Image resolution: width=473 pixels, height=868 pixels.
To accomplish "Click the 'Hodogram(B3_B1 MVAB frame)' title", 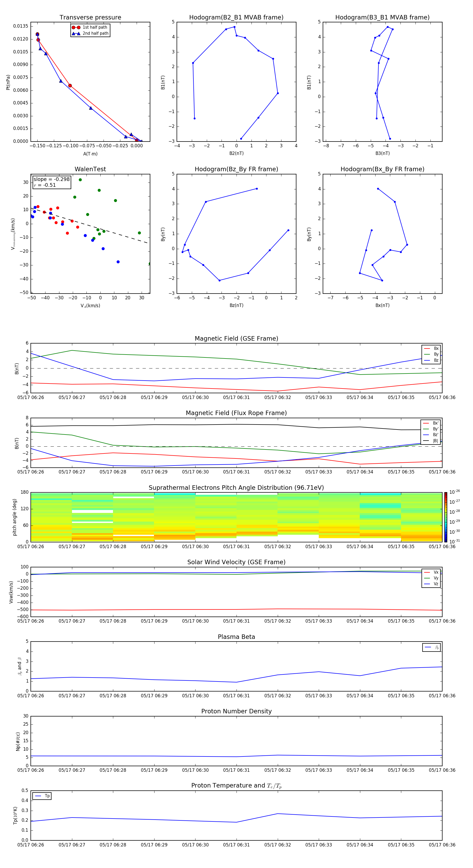I will 382,18.
